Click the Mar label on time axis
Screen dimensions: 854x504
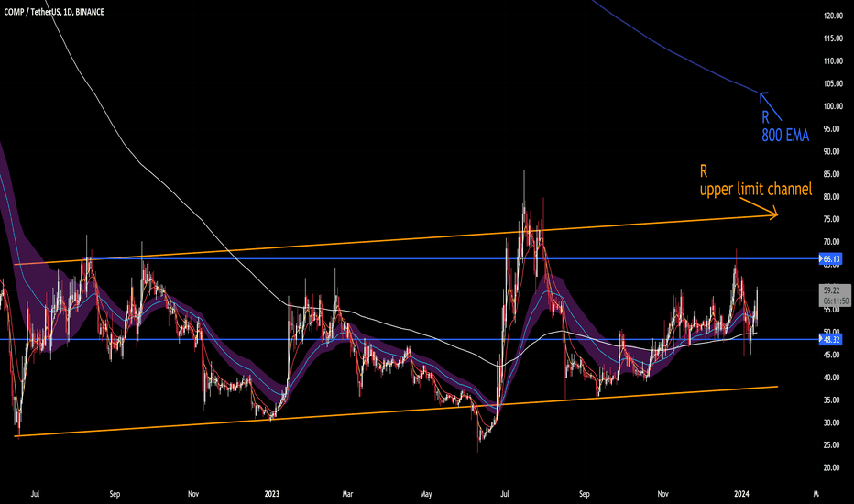click(347, 494)
